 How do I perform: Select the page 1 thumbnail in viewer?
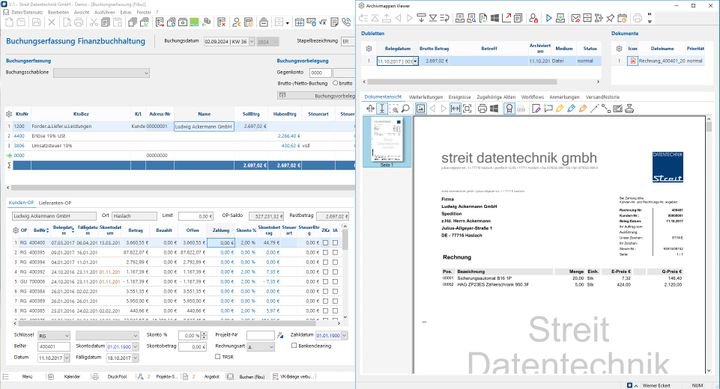pos(387,141)
